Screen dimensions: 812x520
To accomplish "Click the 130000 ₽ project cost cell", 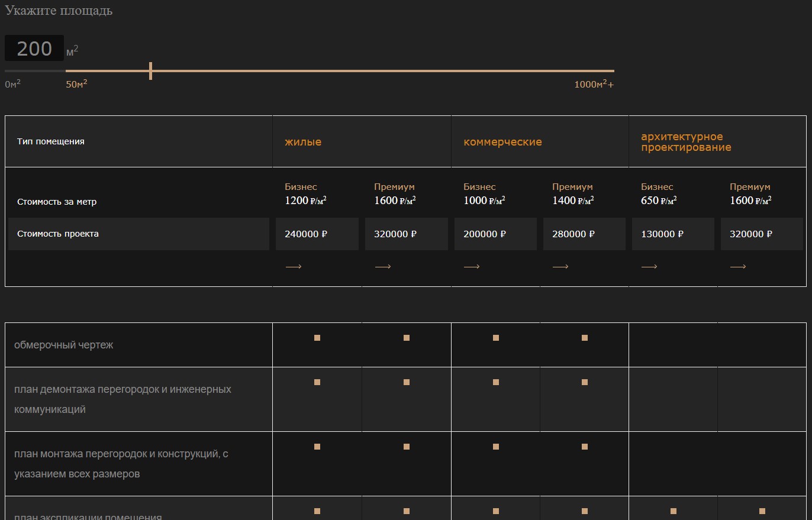I will [x=673, y=234].
